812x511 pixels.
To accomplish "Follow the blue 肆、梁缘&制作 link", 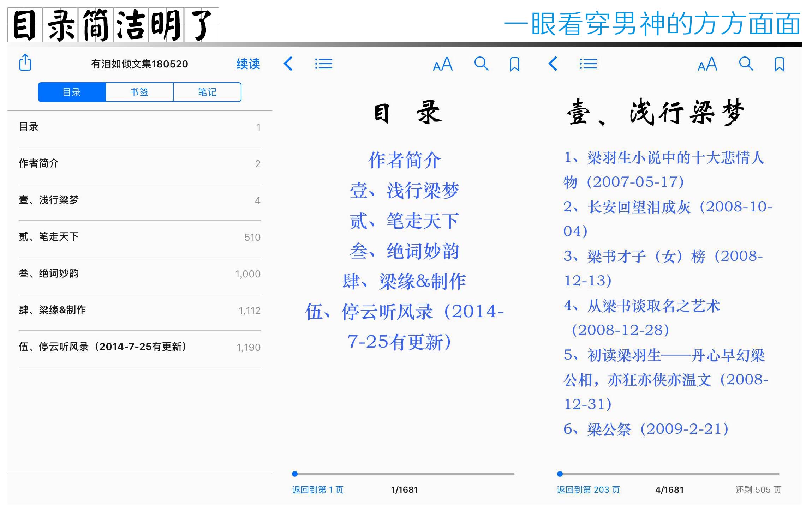I will click(x=405, y=282).
